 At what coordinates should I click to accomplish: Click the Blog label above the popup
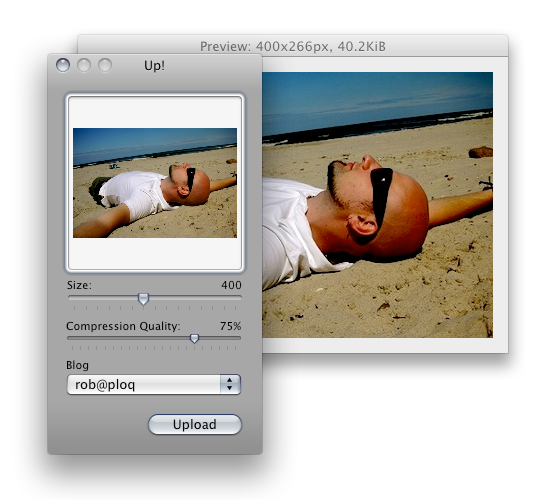[x=77, y=365]
